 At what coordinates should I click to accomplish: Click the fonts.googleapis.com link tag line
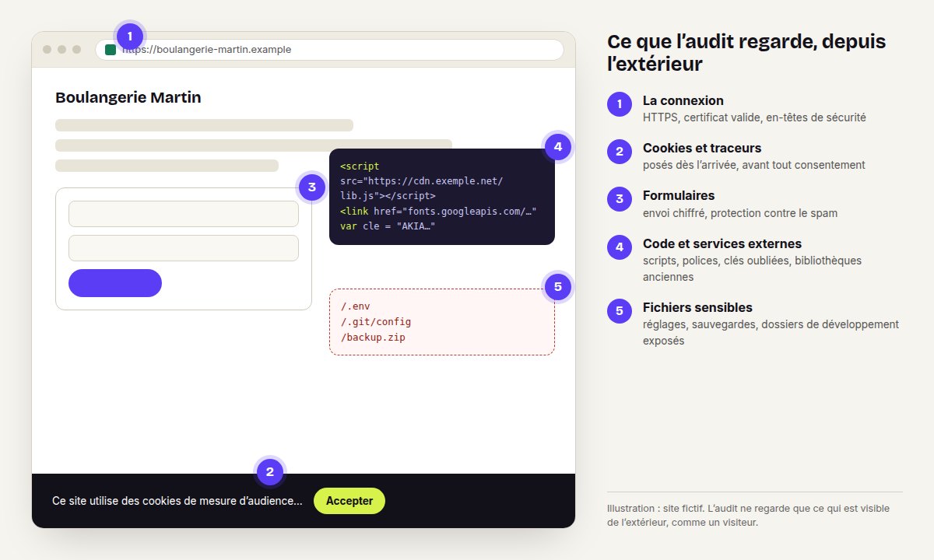tap(438, 211)
